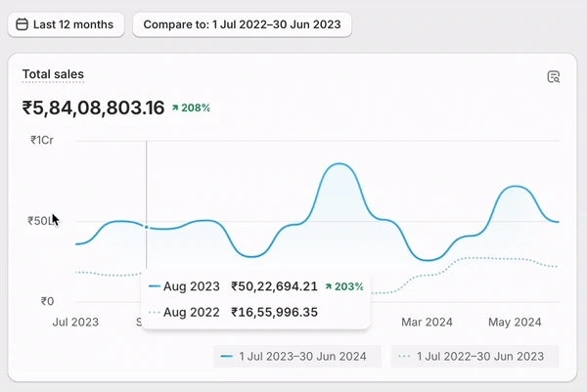
Task: Click the Jul 2023 x-axis label
Action: (x=75, y=322)
